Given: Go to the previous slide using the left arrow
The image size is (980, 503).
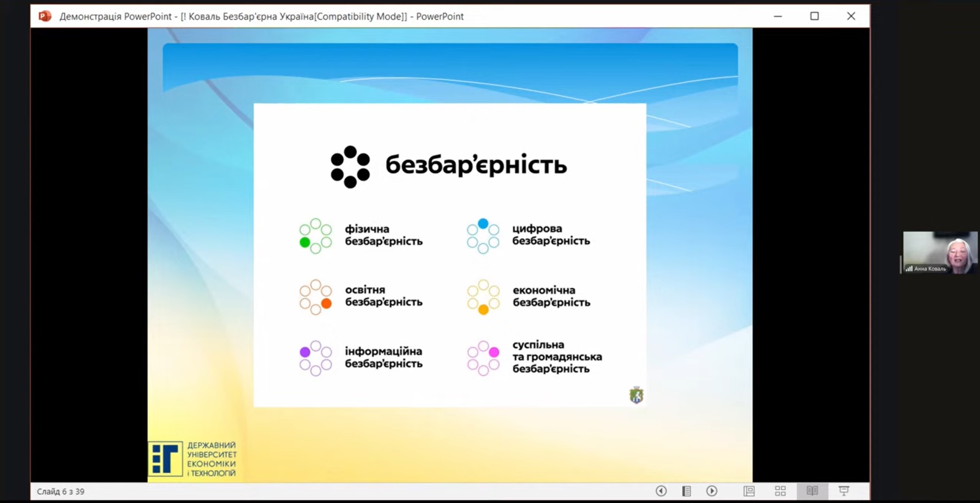Looking at the screenshot, I should (x=661, y=491).
